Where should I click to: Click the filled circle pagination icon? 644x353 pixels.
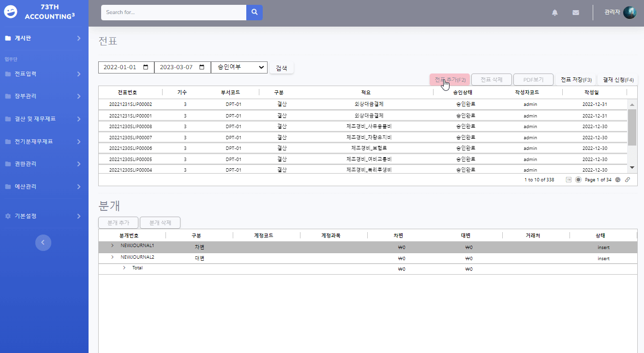[578, 179]
